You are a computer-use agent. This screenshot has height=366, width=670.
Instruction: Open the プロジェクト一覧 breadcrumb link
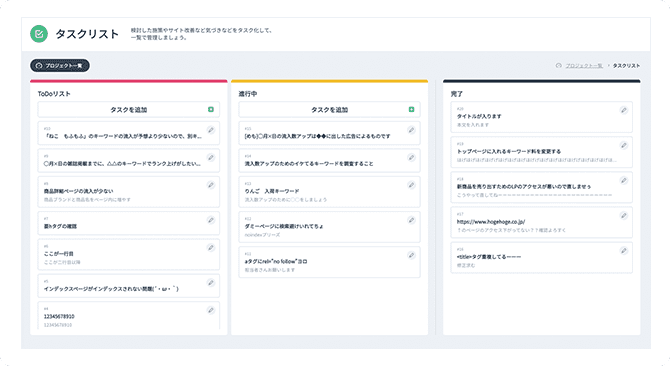(x=584, y=66)
